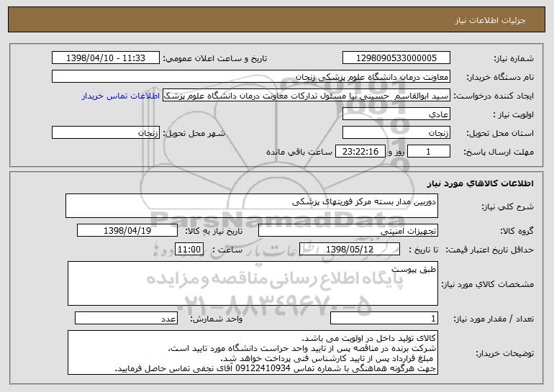Select the شماره نیاز field 1298090533000005
Image resolution: width=554 pixels, height=392 pixels.
pos(396,58)
